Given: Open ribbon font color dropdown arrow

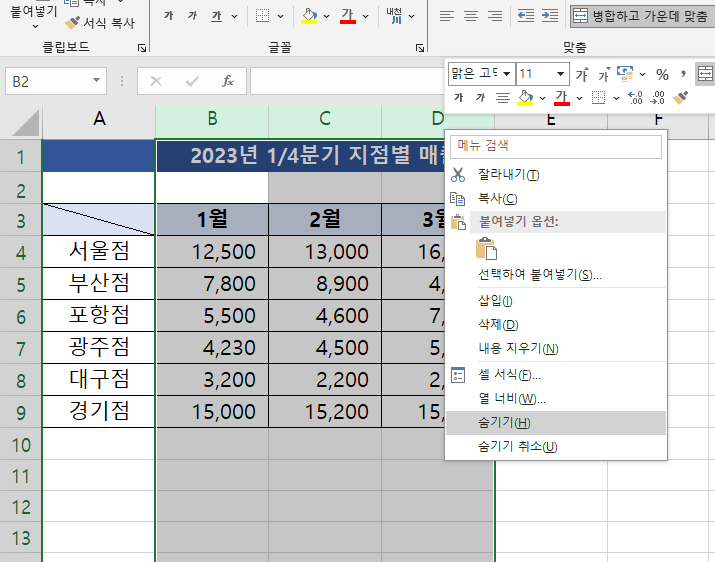Looking at the screenshot, I should 365,16.
